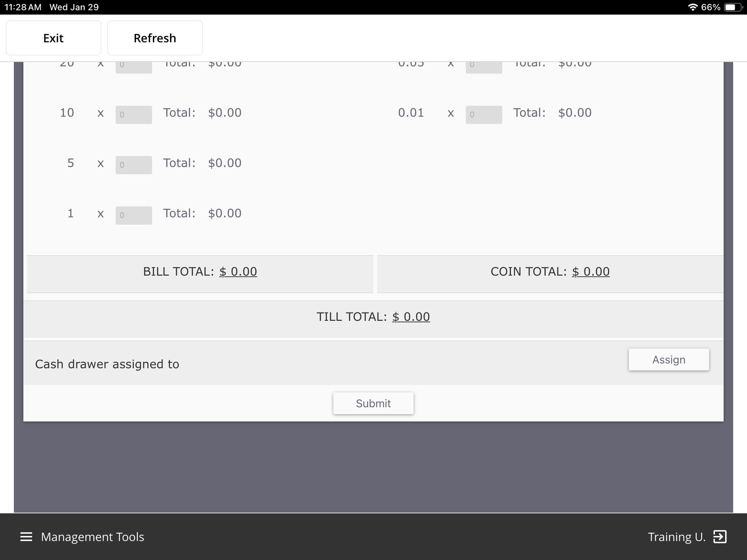747x560 pixels.
Task: Select the quantity field for 1 bills
Action: tap(134, 215)
